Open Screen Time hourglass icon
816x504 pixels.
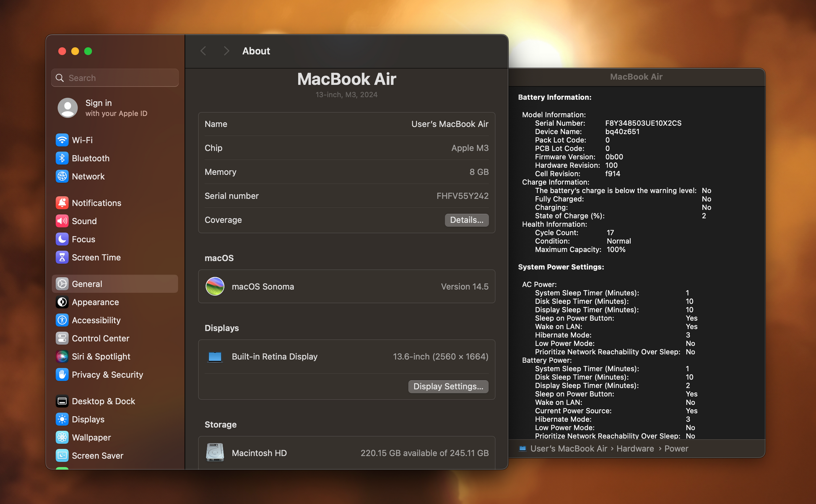[x=62, y=257]
